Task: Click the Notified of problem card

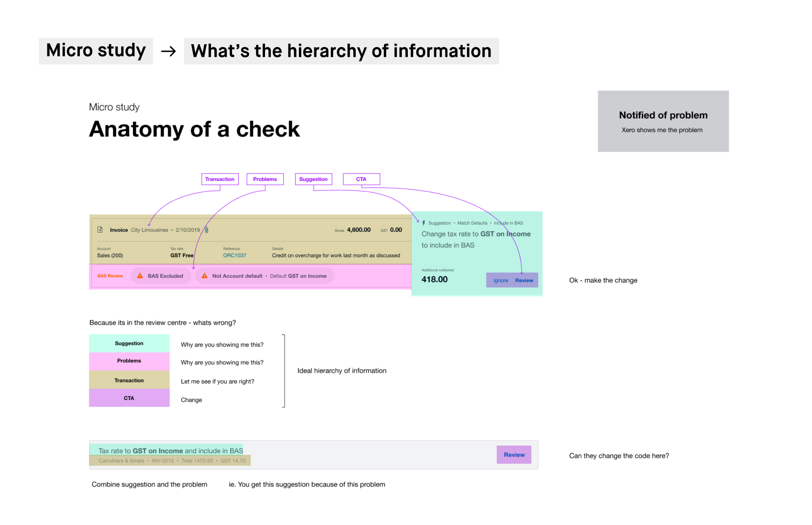Action: tap(663, 121)
